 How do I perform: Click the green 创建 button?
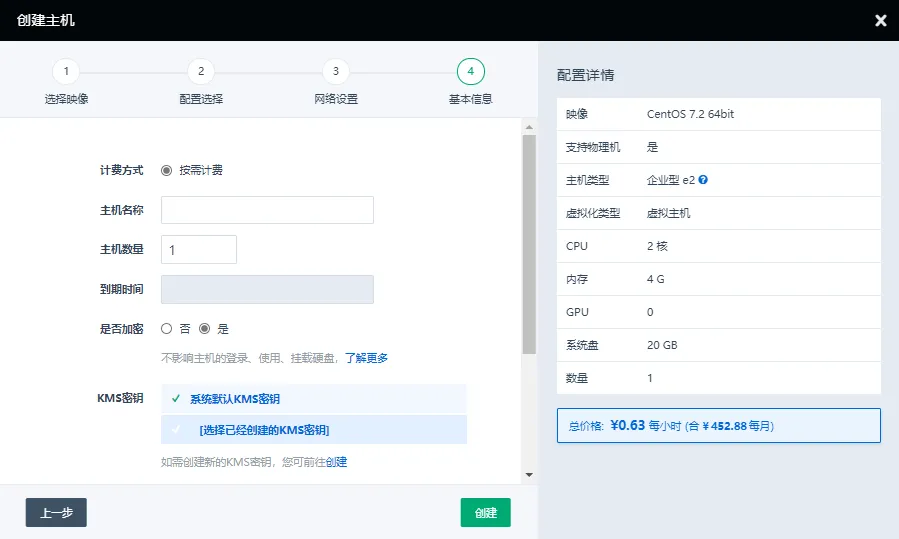(x=486, y=513)
